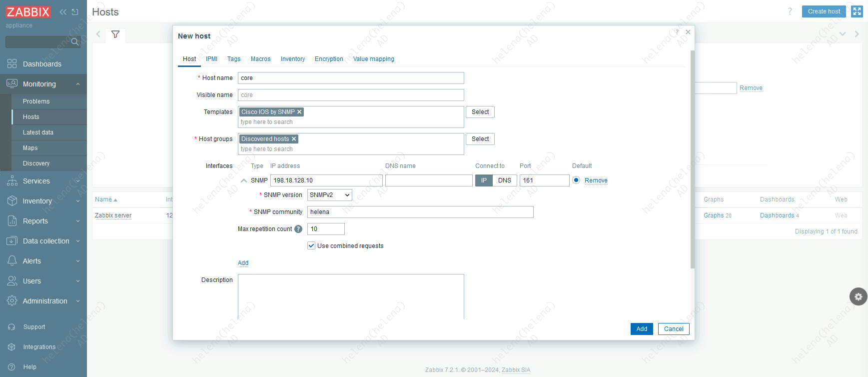Collapse the SNMP interface details chevron
868x377 pixels.
[244, 180]
